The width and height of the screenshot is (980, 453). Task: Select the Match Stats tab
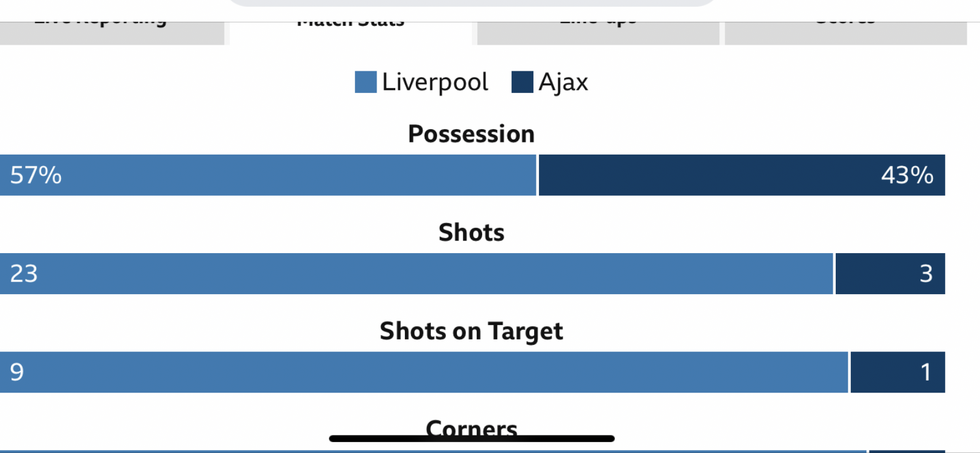point(351,33)
